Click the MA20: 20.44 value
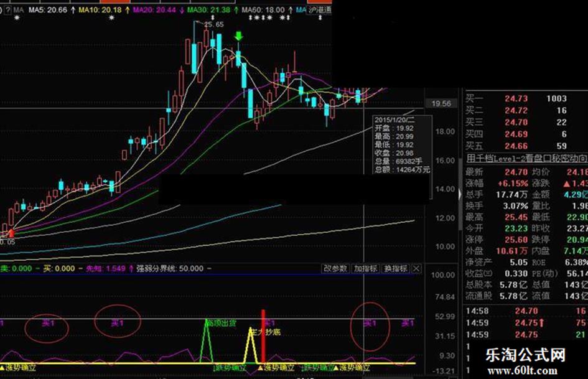Viewport: 588px width, 379px height. point(154,10)
